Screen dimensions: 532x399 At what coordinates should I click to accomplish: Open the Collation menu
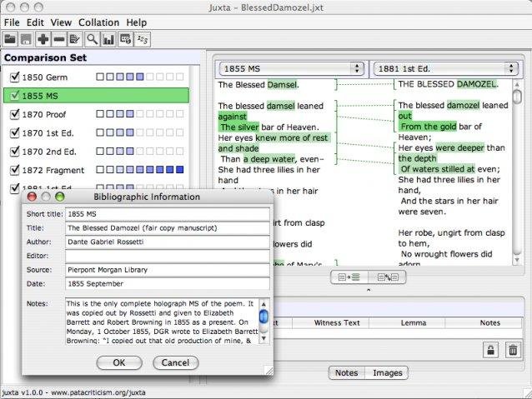coord(98,22)
